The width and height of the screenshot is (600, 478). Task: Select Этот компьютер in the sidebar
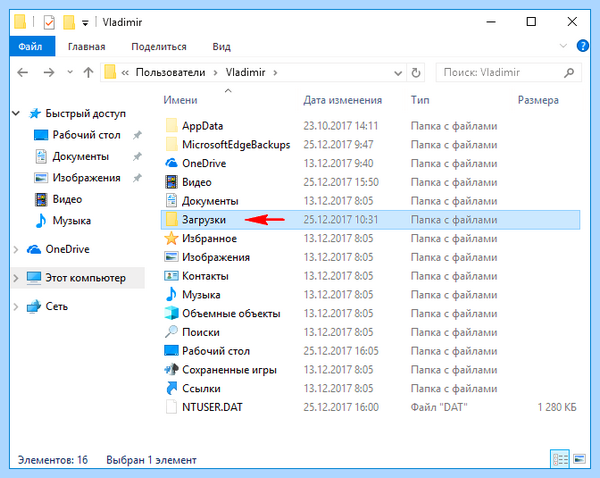tap(85, 278)
